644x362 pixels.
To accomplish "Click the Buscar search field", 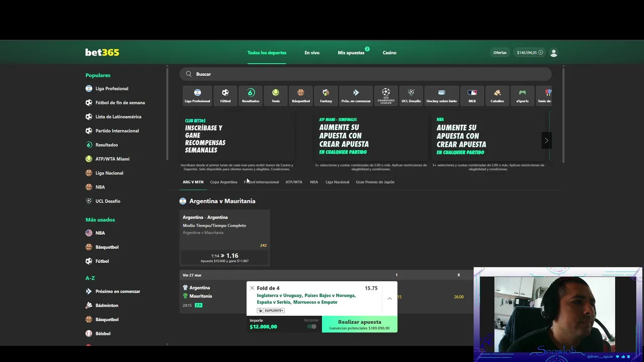I will 366,74.
